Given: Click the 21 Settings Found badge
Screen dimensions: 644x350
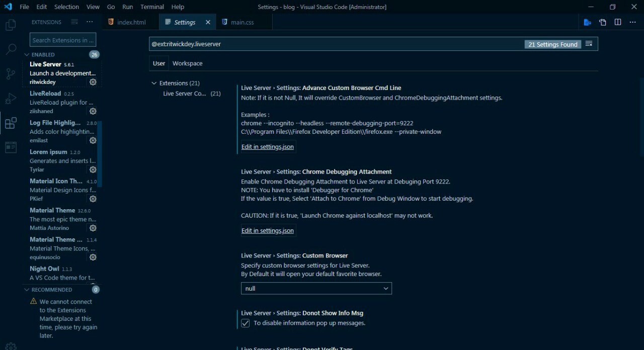Looking at the screenshot, I should coord(552,44).
